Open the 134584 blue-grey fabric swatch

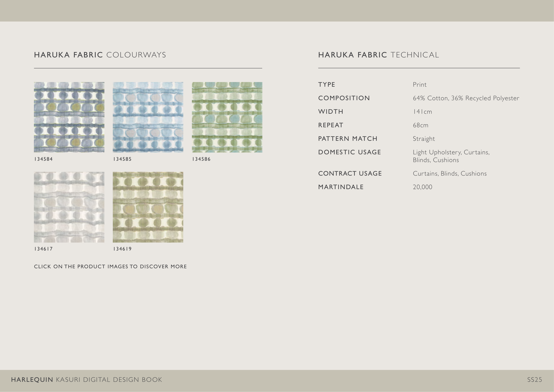point(69,117)
